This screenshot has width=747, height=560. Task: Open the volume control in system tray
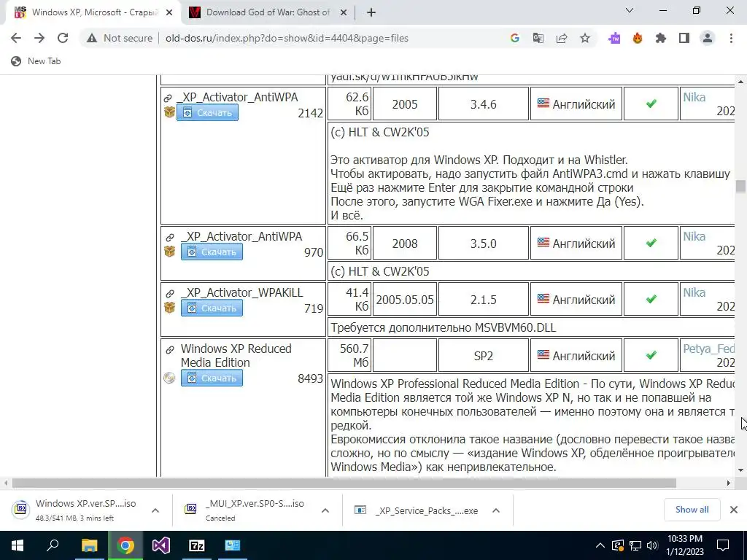pyautogui.click(x=652, y=545)
